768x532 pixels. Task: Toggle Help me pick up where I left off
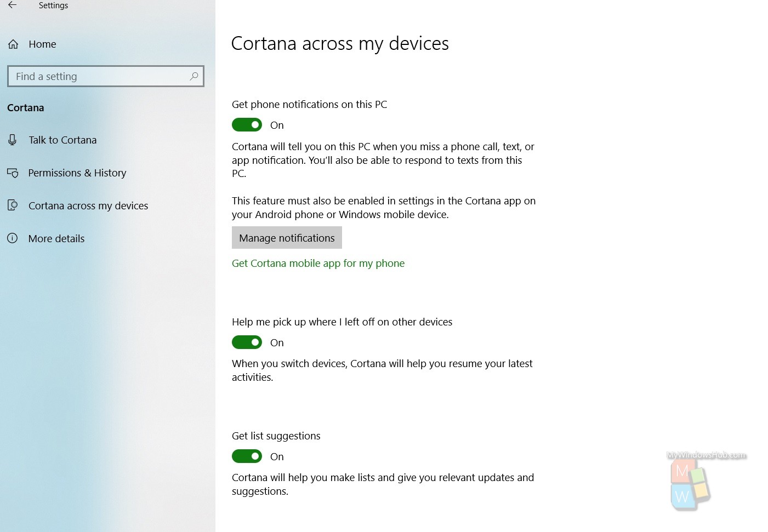[247, 342]
